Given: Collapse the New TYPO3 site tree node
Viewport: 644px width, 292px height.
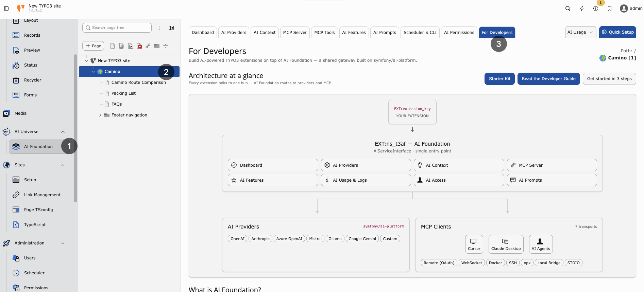Looking at the screenshot, I should tap(86, 61).
